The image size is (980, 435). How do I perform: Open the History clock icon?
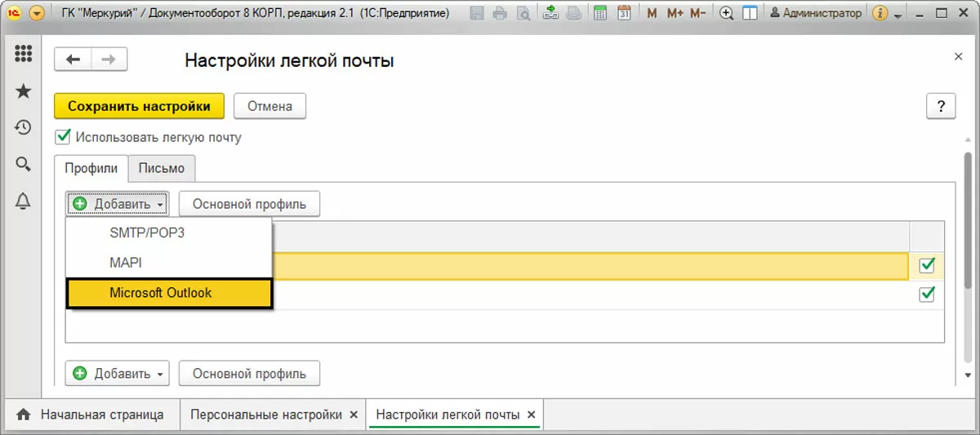pyautogui.click(x=23, y=127)
